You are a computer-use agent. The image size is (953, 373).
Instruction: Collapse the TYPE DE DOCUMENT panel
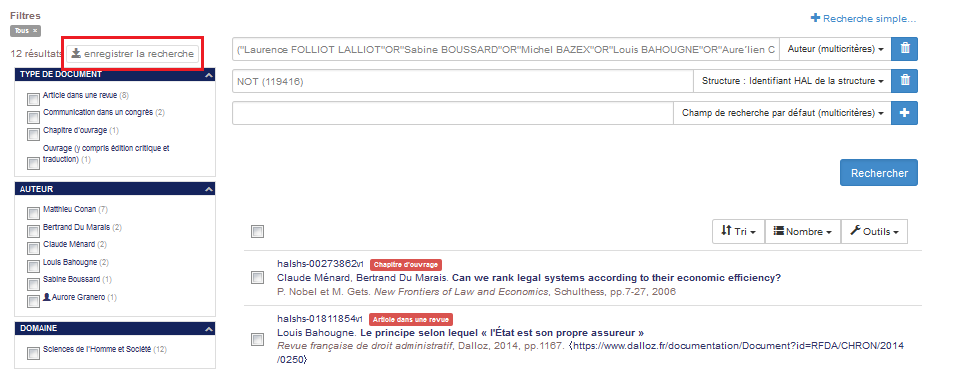(208, 75)
